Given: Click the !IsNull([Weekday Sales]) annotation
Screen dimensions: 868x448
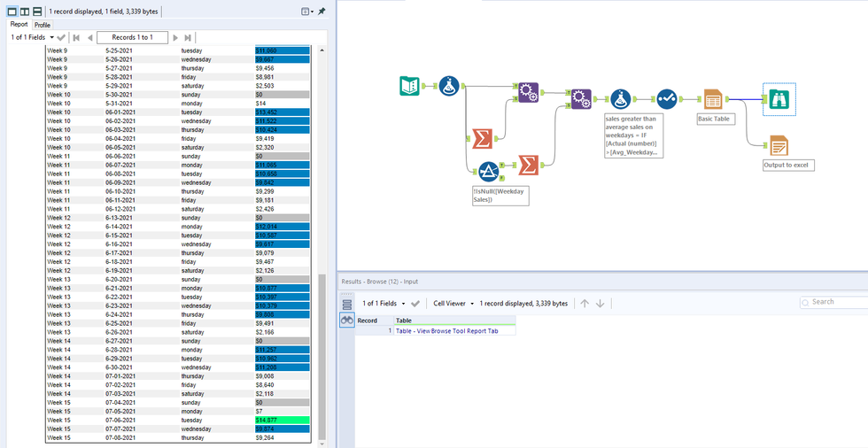Looking at the screenshot, I should pos(501,196).
